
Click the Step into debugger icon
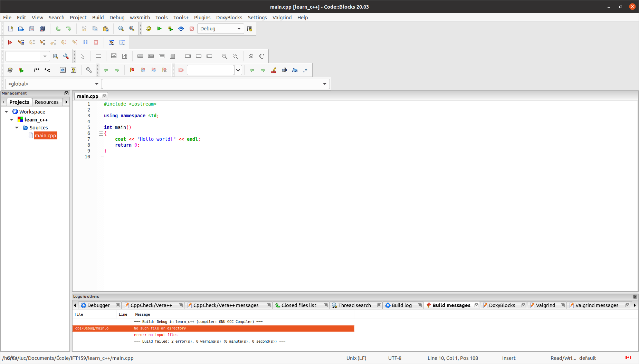[x=42, y=42]
